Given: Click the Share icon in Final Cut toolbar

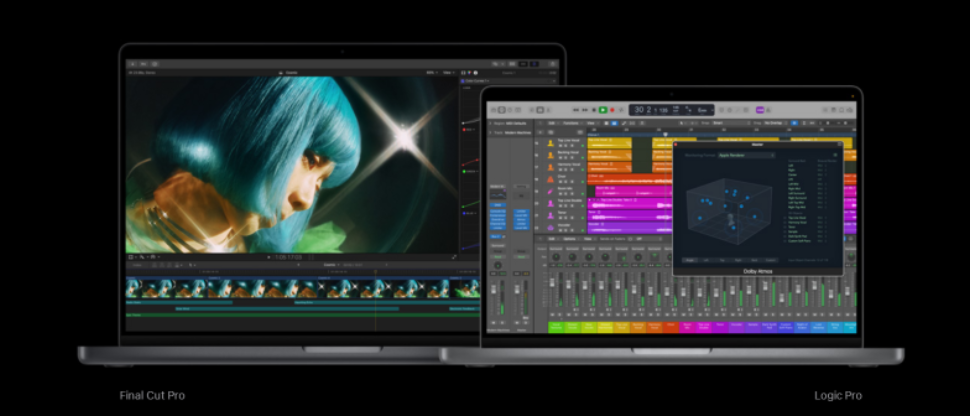Looking at the screenshot, I should (x=552, y=64).
